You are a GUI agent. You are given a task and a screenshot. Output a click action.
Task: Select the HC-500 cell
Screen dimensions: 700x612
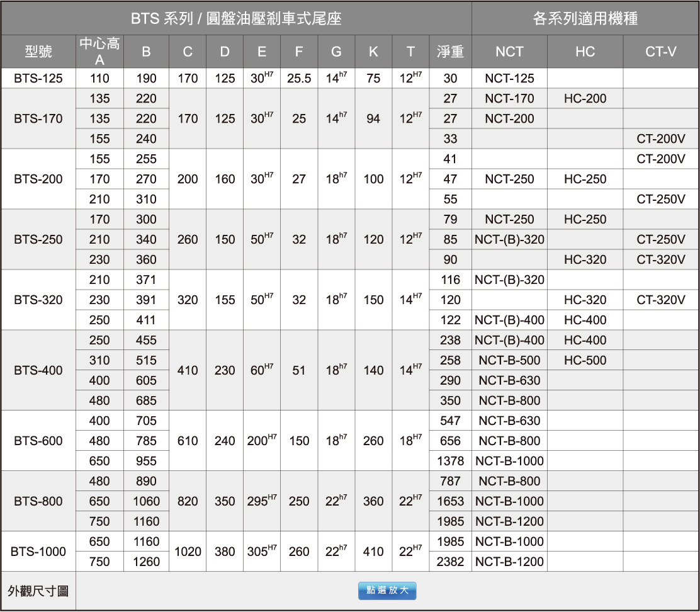click(585, 360)
